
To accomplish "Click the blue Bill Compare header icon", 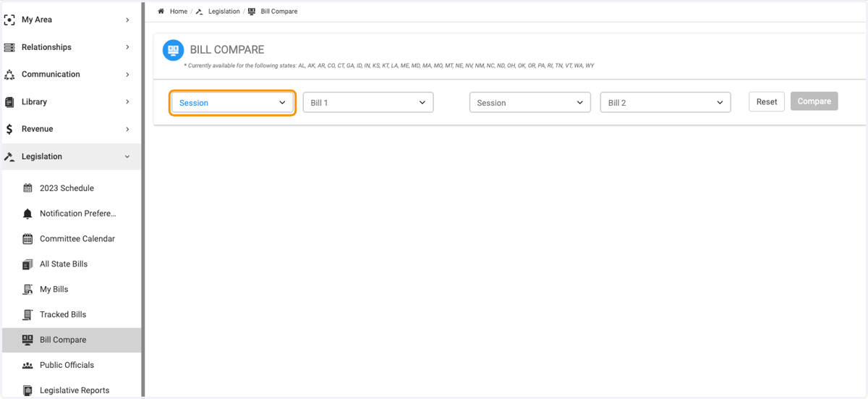I will (173, 50).
